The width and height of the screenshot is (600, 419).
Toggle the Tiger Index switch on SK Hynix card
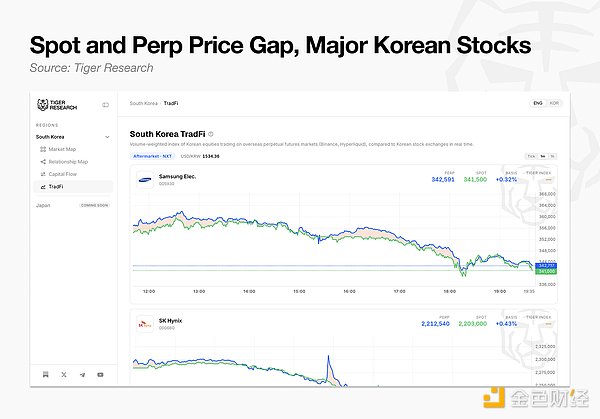[x=548, y=324]
